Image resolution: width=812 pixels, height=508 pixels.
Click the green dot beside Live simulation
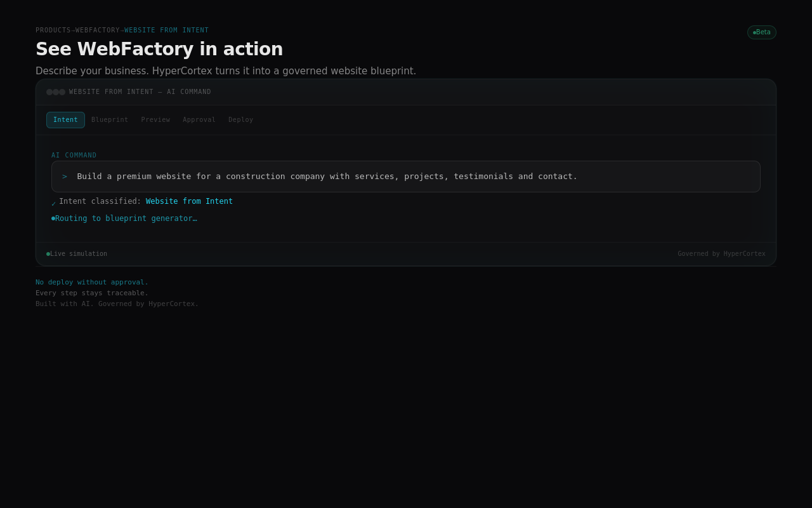(x=48, y=254)
